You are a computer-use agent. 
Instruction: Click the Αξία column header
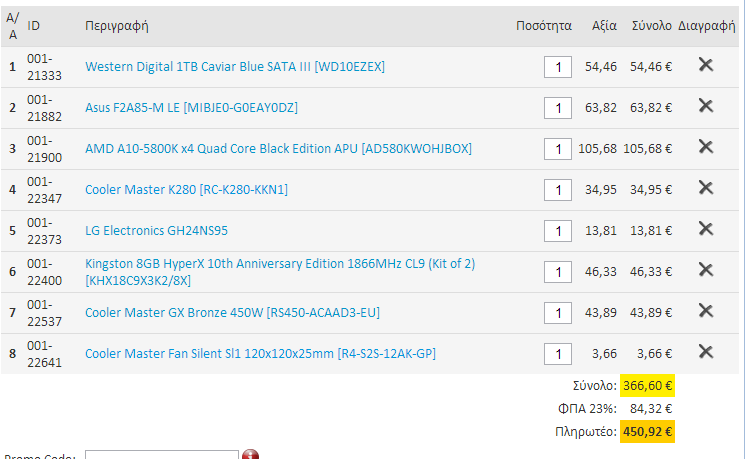604,26
